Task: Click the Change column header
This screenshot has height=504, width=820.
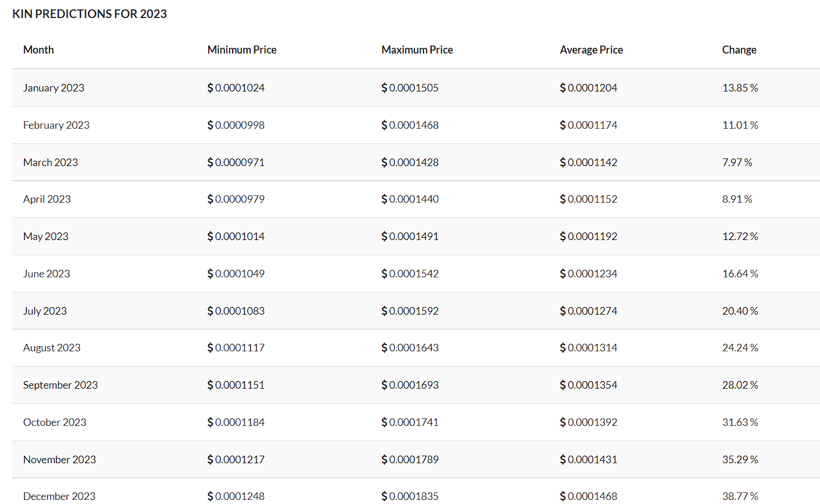Action: (739, 50)
